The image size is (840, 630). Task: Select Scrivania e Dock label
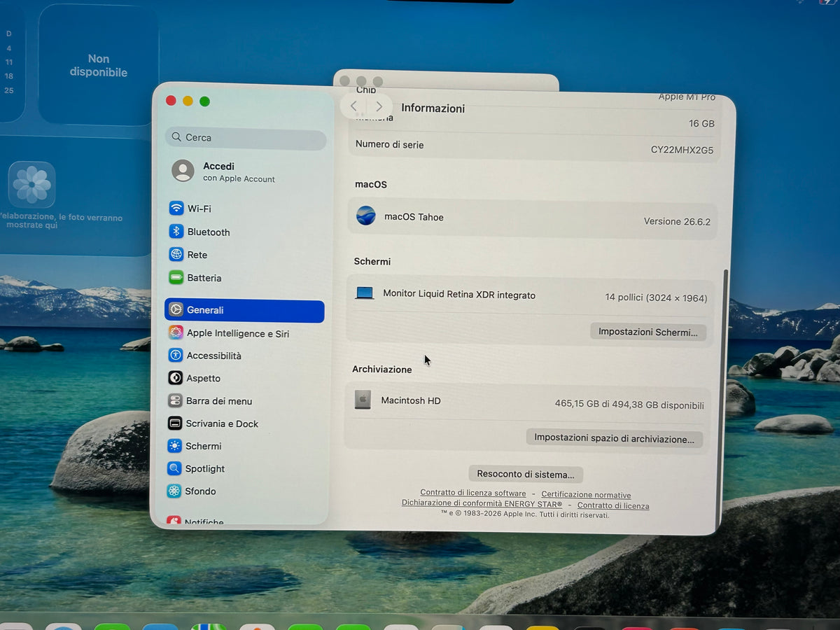[222, 423]
